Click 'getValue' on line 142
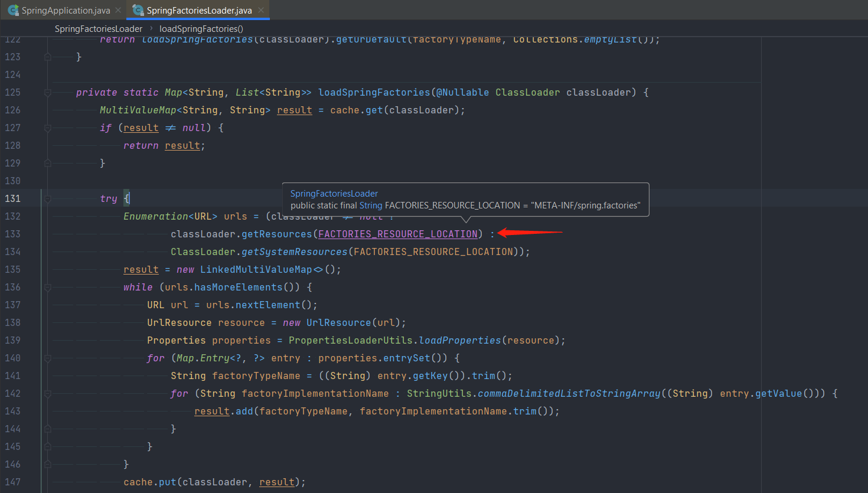 coord(779,393)
